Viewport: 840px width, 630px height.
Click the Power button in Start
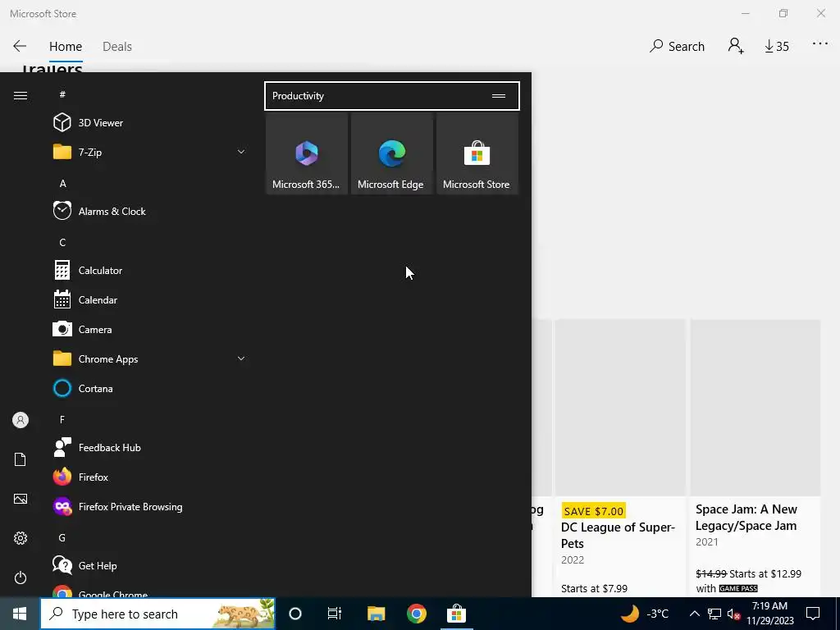coord(21,577)
